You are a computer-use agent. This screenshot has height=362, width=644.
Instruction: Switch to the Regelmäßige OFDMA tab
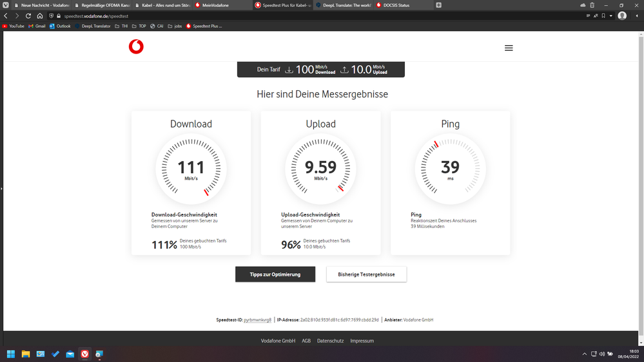pyautogui.click(x=102, y=5)
